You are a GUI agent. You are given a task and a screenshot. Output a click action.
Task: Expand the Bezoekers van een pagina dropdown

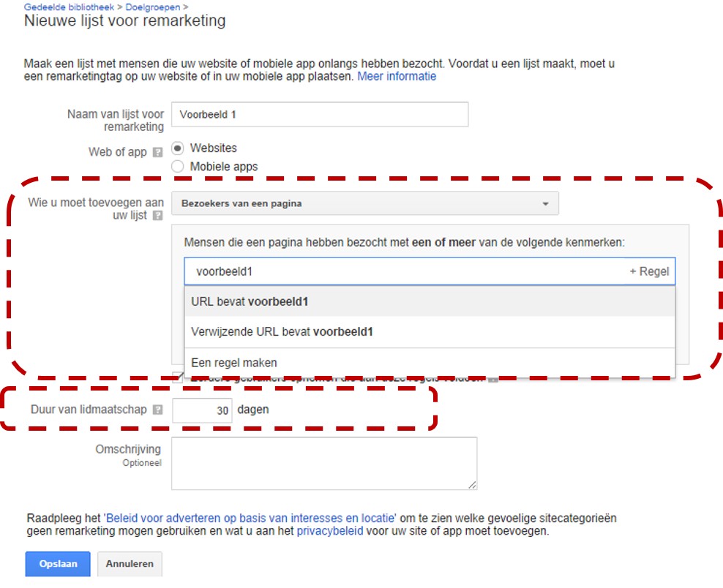tap(364, 203)
